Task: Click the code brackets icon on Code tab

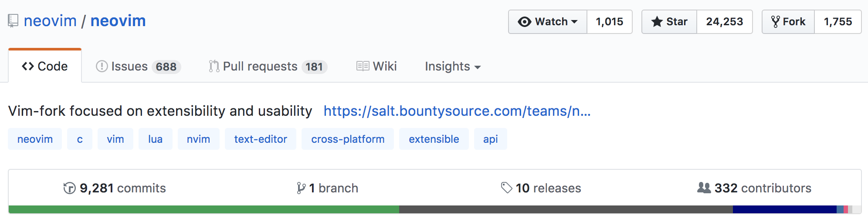Action: 28,66
